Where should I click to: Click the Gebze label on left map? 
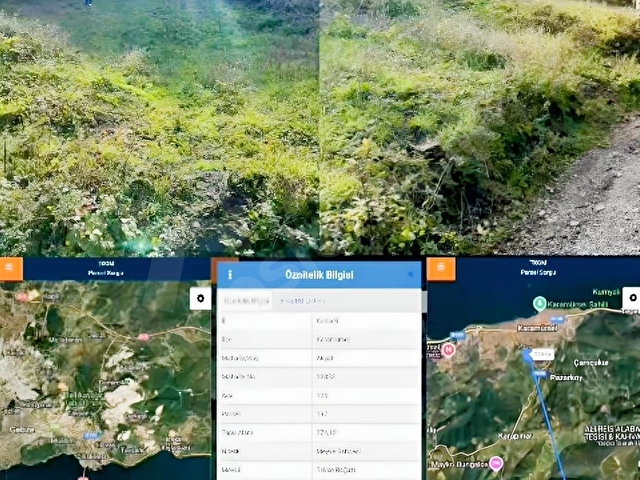22,430
